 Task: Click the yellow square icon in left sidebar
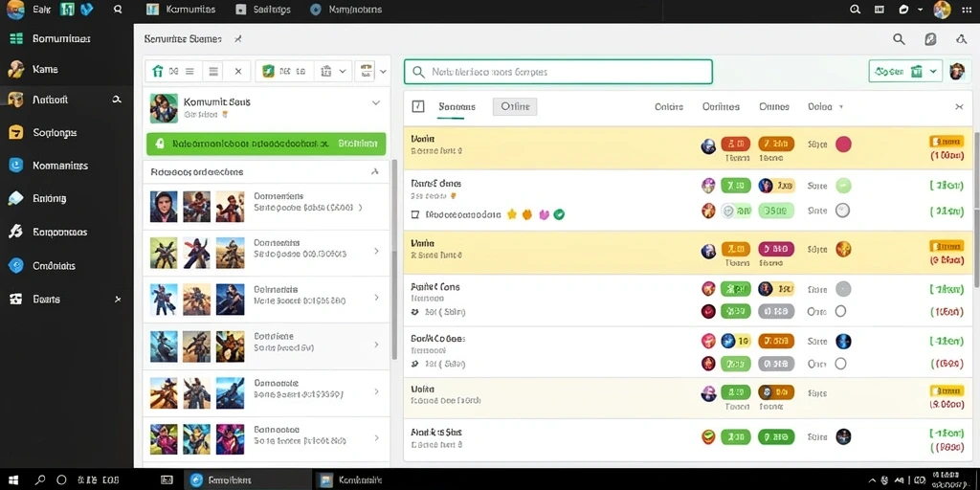click(x=15, y=132)
